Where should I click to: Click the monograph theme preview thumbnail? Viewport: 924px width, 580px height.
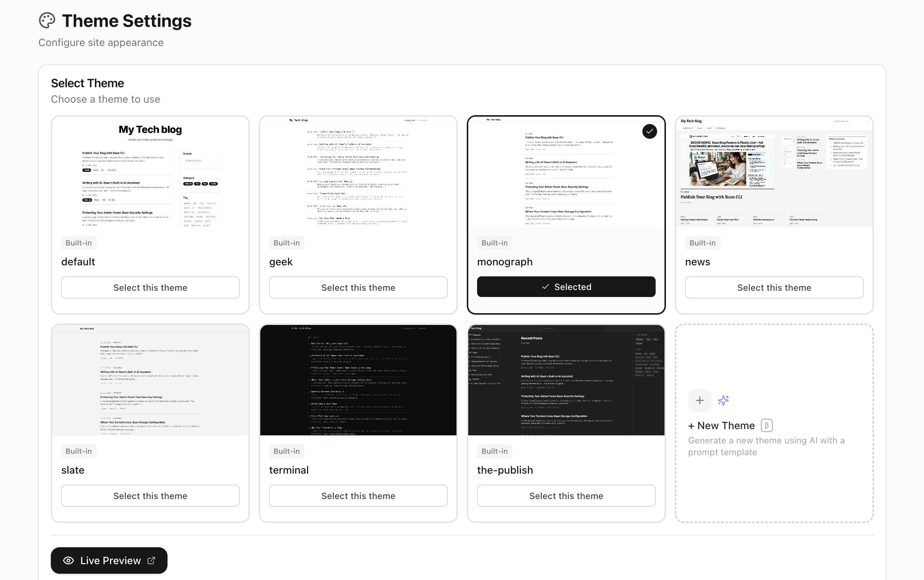coord(566,172)
